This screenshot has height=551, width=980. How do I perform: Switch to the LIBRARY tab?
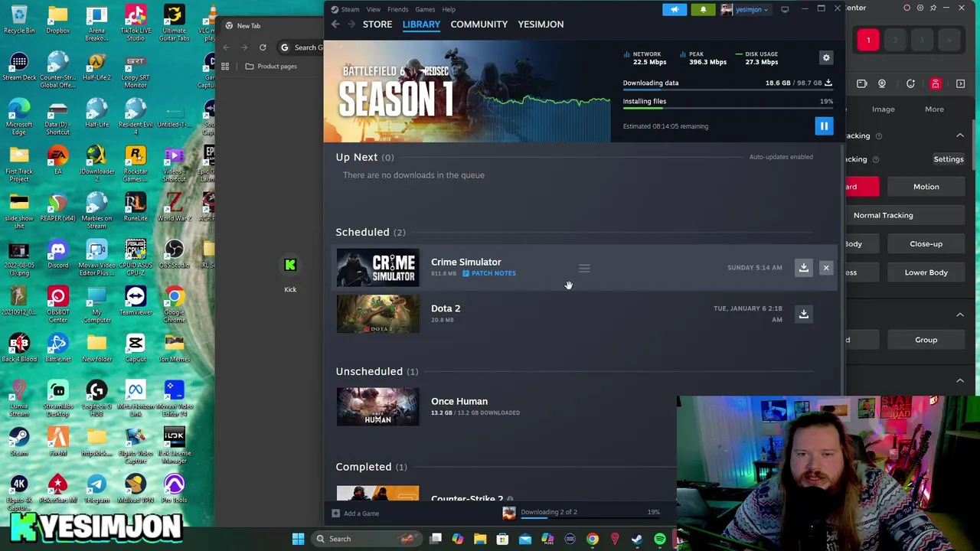tap(421, 24)
